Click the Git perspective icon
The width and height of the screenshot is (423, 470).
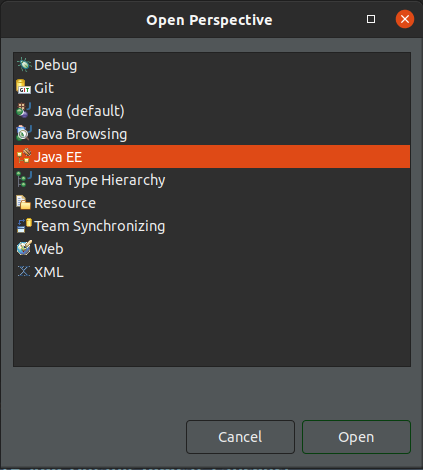[x=24, y=87]
